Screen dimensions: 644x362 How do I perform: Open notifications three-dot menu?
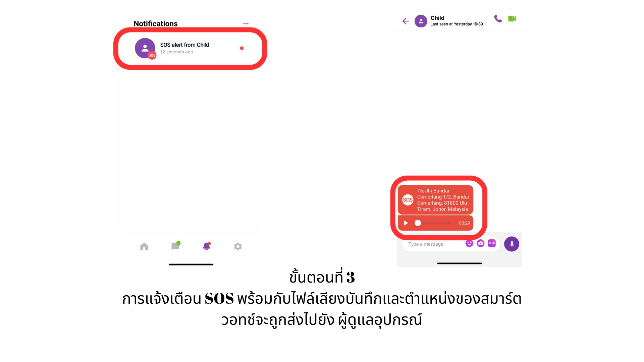click(246, 24)
